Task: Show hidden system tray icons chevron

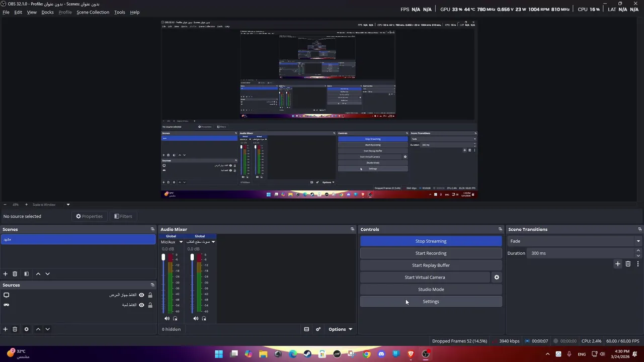Action: 547,354
